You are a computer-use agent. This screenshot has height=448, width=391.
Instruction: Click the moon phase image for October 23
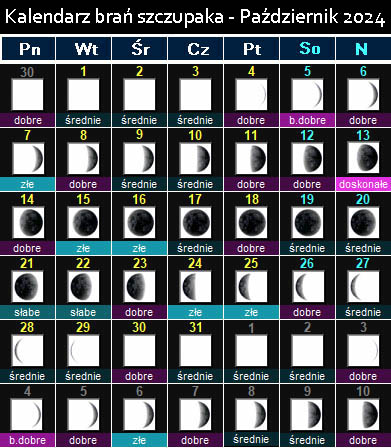(139, 286)
